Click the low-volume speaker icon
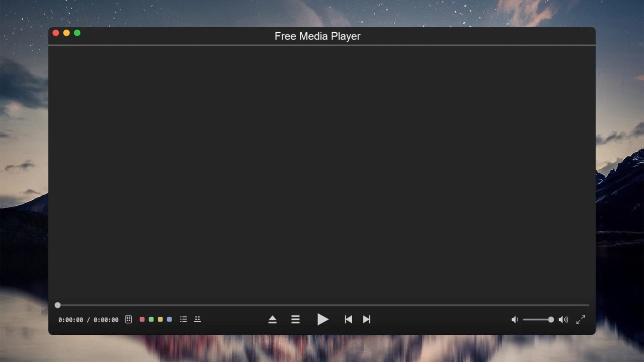The image size is (644, 362). [515, 319]
